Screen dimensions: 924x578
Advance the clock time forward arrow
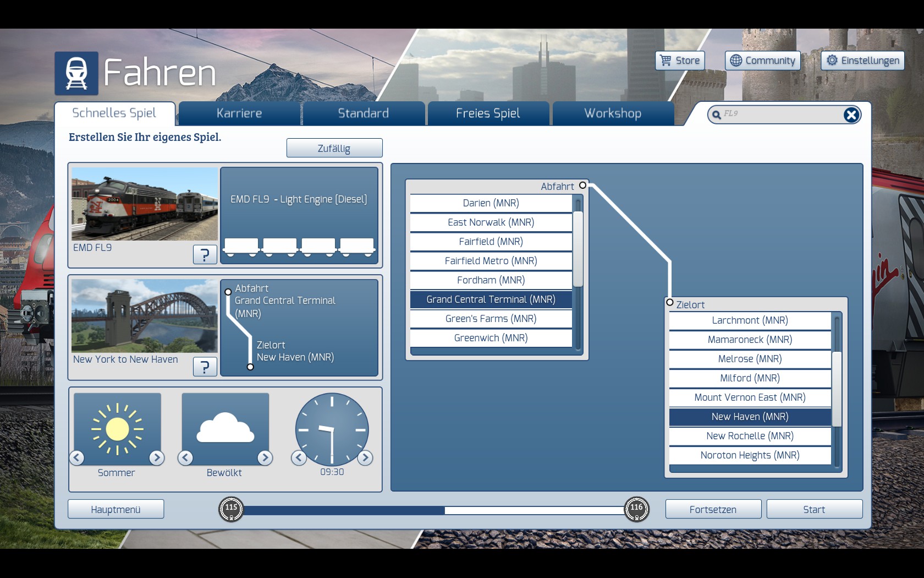[365, 457]
